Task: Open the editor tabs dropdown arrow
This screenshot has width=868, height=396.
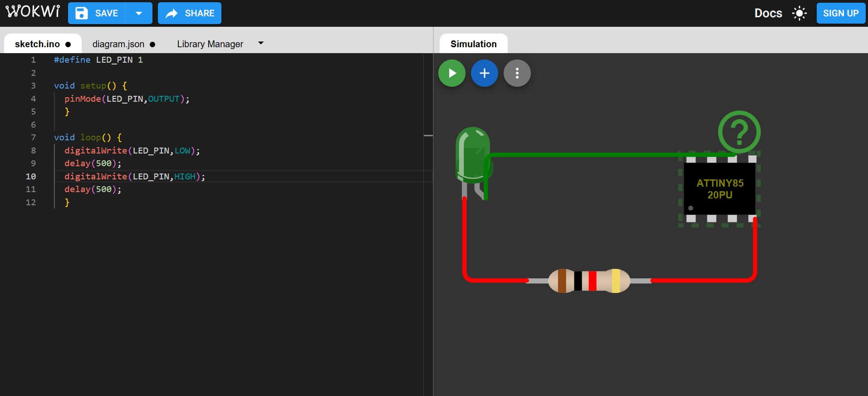Action: coord(260,44)
